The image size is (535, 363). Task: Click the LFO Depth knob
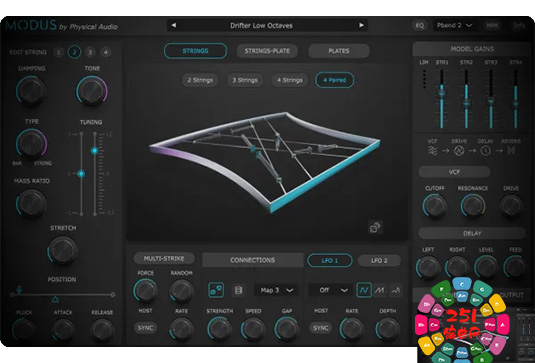coord(387,329)
